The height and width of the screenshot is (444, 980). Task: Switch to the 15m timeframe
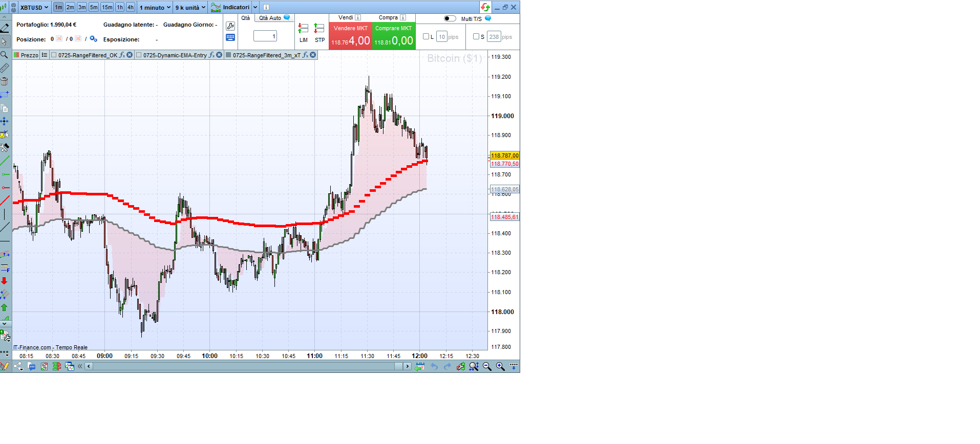click(x=107, y=7)
